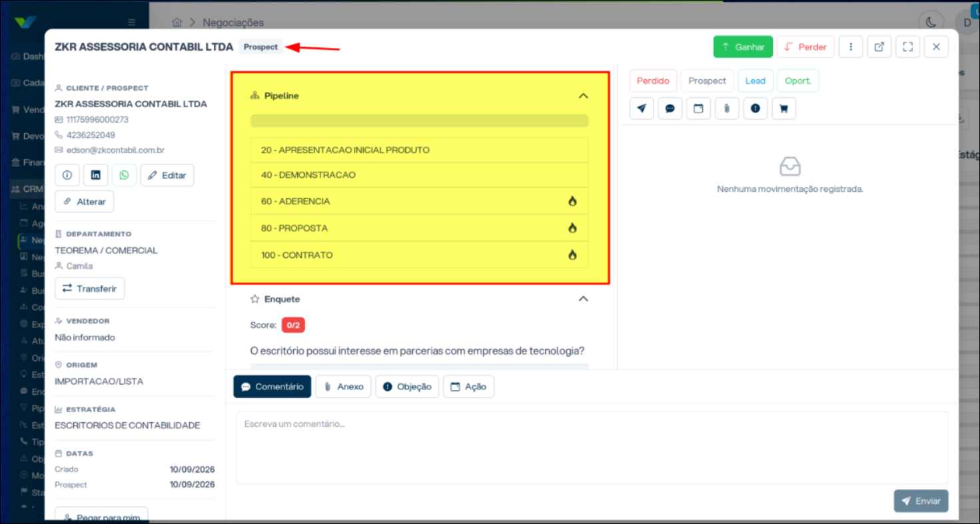
Task: Click the green Ganhar button
Action: pos(743,47)
